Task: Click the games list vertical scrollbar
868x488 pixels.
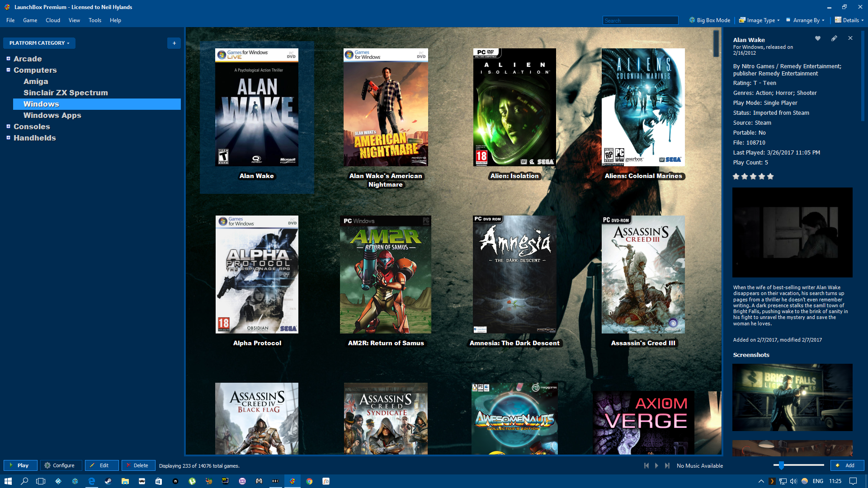Action: 716,43
